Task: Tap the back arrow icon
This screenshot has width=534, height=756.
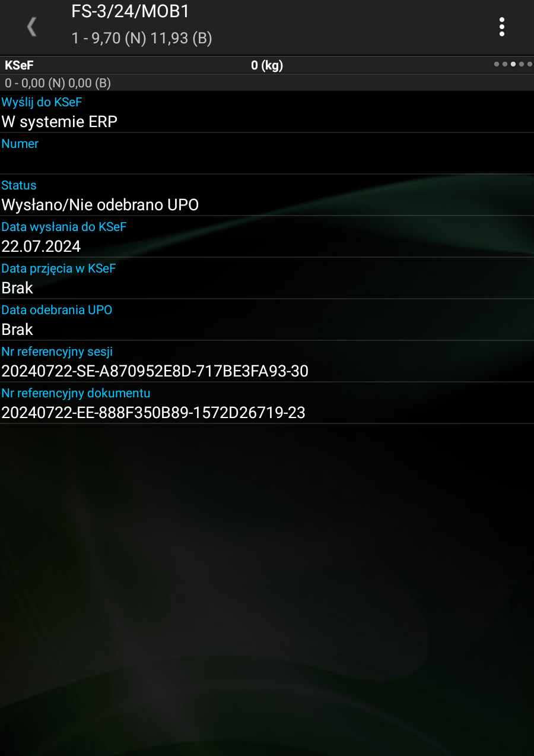Action: tap(32, 27)
